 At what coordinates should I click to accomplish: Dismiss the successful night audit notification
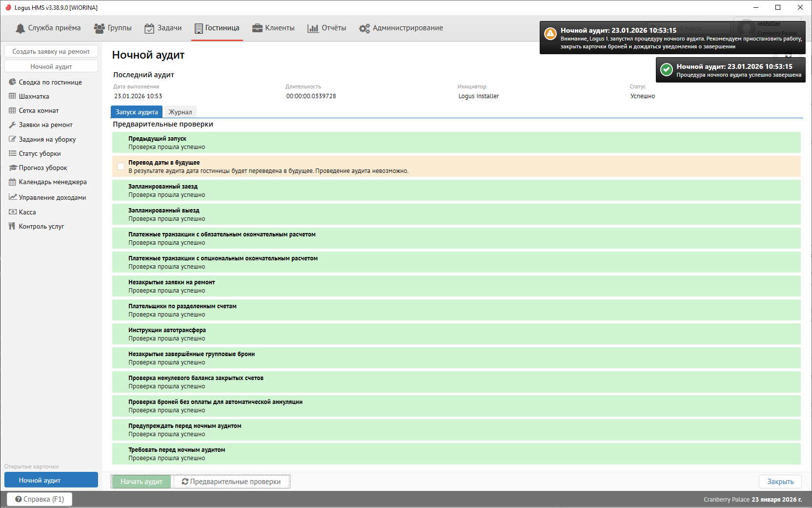point(731,70)
